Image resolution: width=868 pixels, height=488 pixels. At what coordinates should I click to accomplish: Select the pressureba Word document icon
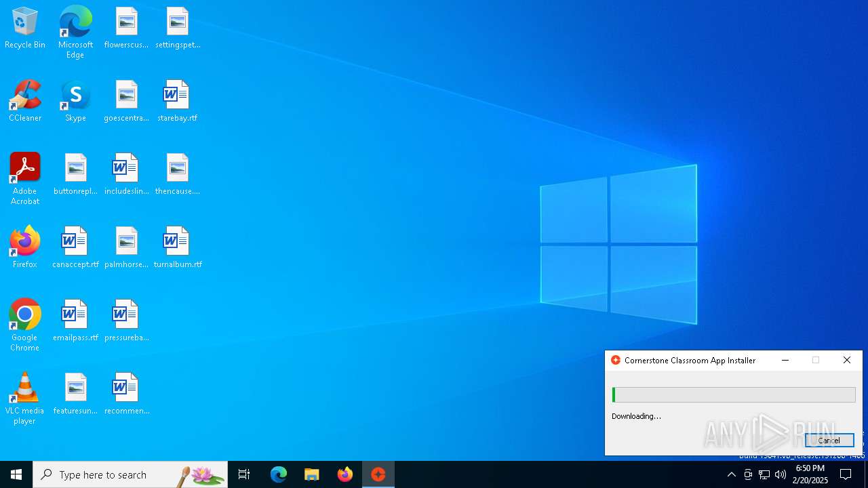[x=126, y=321]
